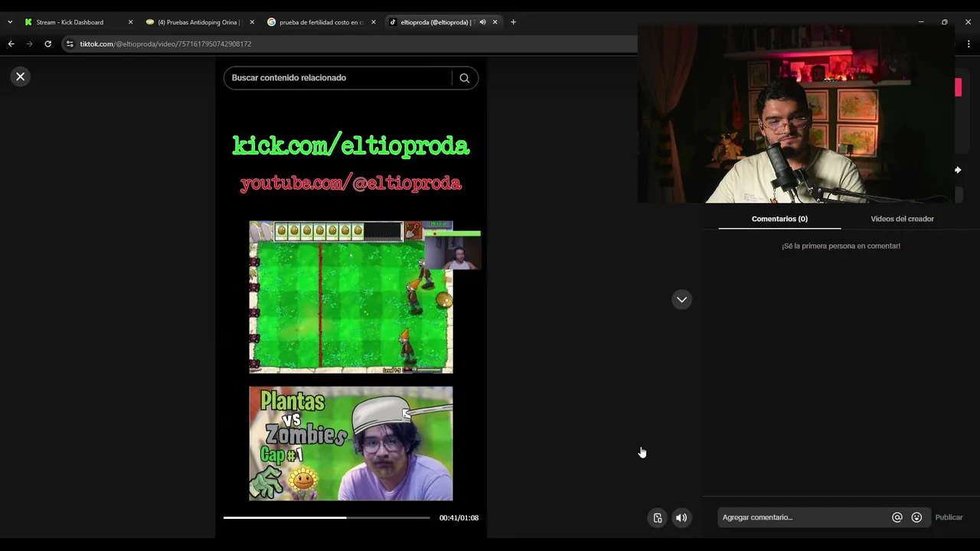Switch to prueba de fertilidad costo tab

[319, 22]
